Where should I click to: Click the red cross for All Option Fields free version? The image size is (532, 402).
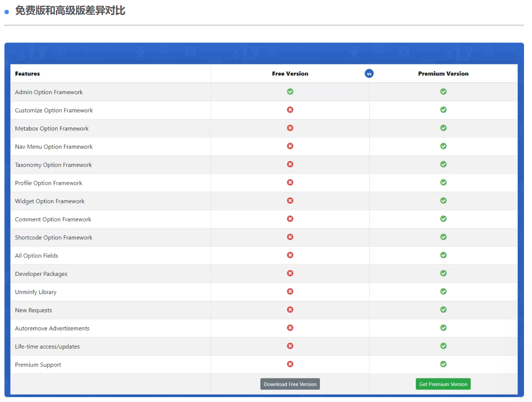290,255
